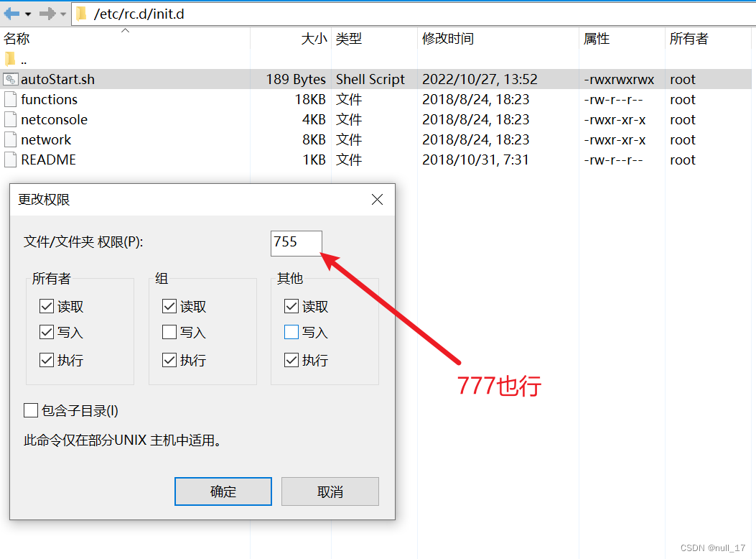Click the back navigation arrow icon
This screenshot has width=756, height=559.
click(11, 14)
